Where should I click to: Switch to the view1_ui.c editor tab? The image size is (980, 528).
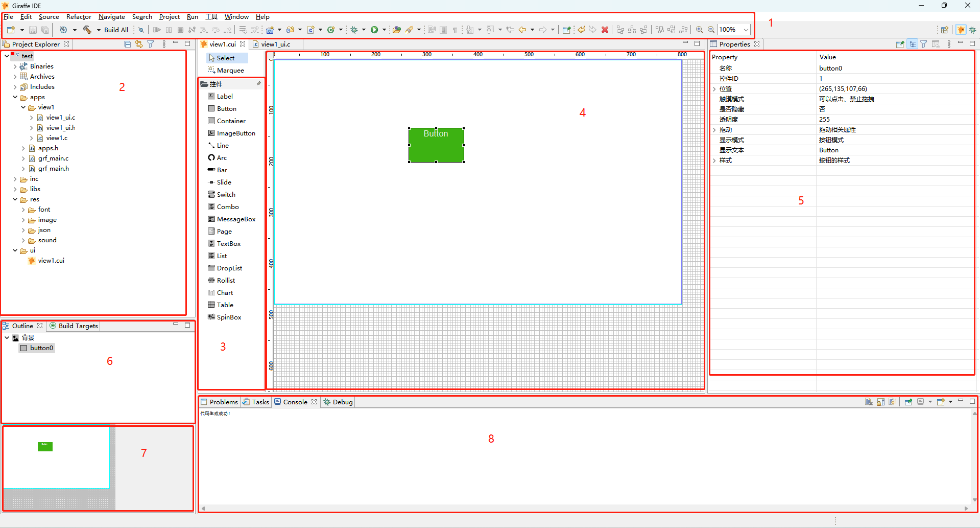click(276, 44)
